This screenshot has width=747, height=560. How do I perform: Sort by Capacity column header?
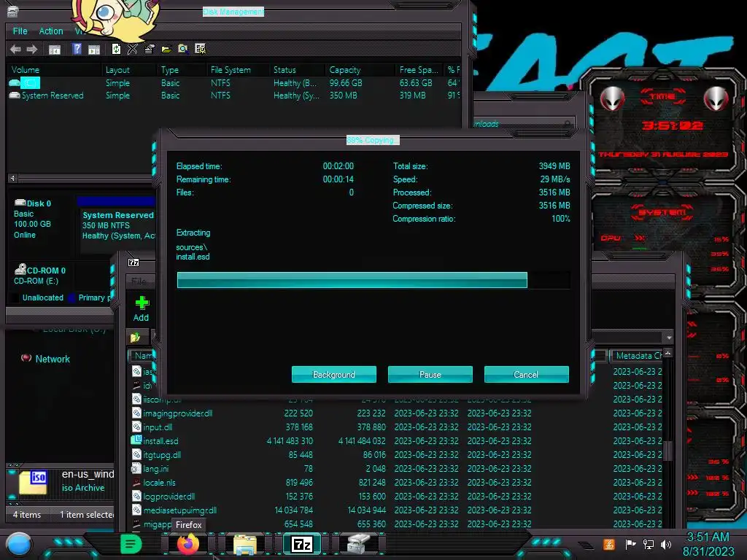(x=360, y=70)
